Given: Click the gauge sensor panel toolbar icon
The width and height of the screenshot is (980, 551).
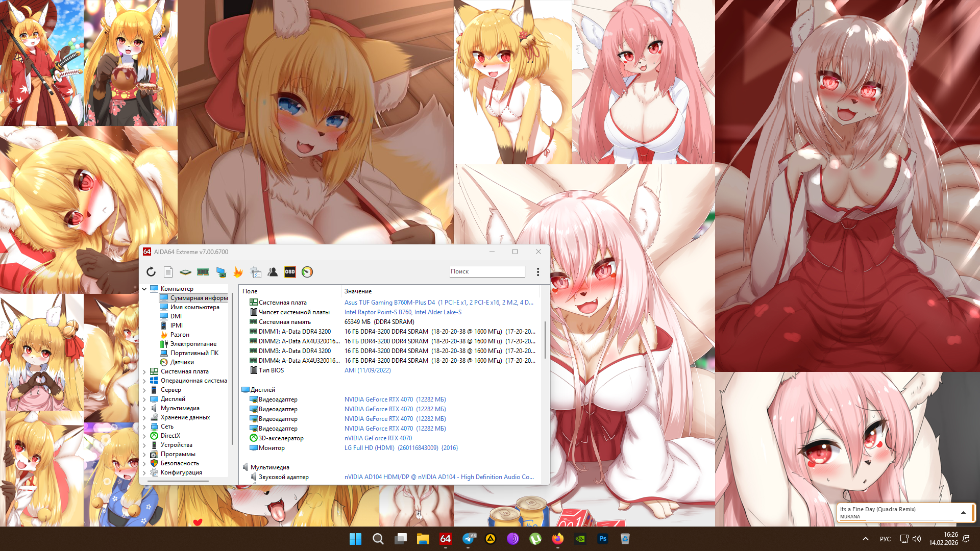Looking at the screenshot, I should [x=307, y=272].
